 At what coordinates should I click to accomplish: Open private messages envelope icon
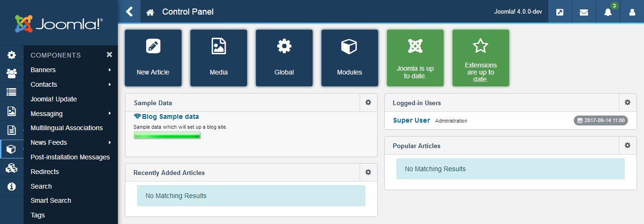tap(584, 12)
